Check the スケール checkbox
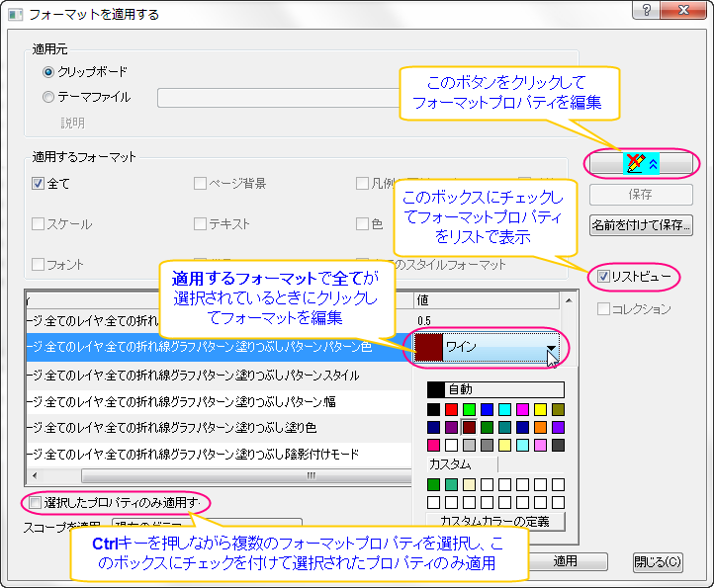The width and height of the screenshot is (714, 588). pos(38,224)
